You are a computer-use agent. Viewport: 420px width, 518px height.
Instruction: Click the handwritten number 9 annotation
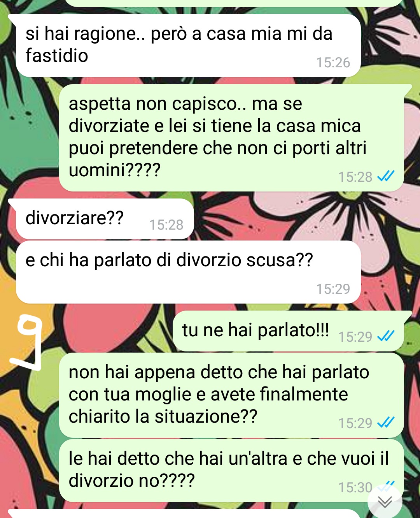point(26,342)
